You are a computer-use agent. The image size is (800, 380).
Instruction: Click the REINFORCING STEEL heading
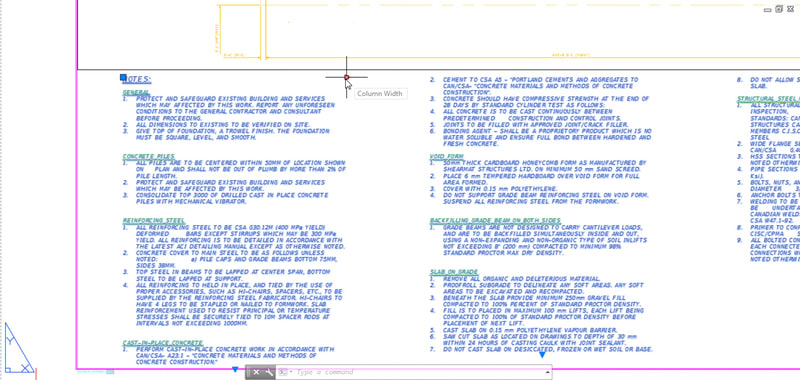coord(154,221)
